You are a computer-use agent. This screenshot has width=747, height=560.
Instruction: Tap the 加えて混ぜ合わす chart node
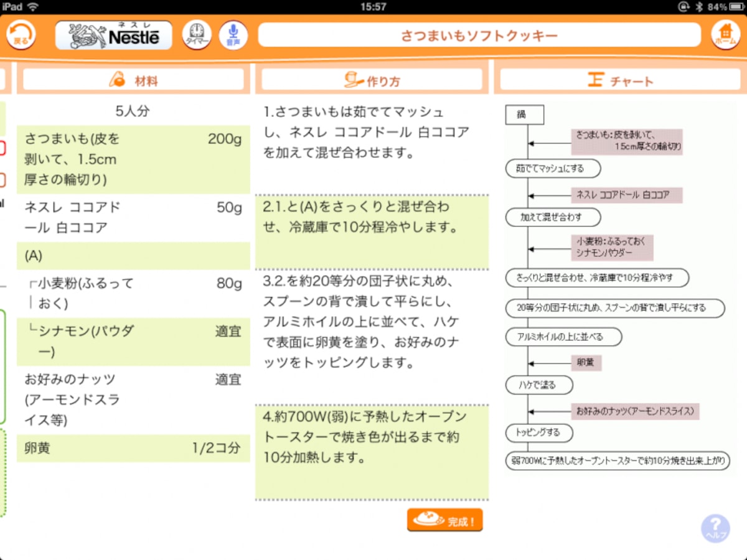(553, 218)
